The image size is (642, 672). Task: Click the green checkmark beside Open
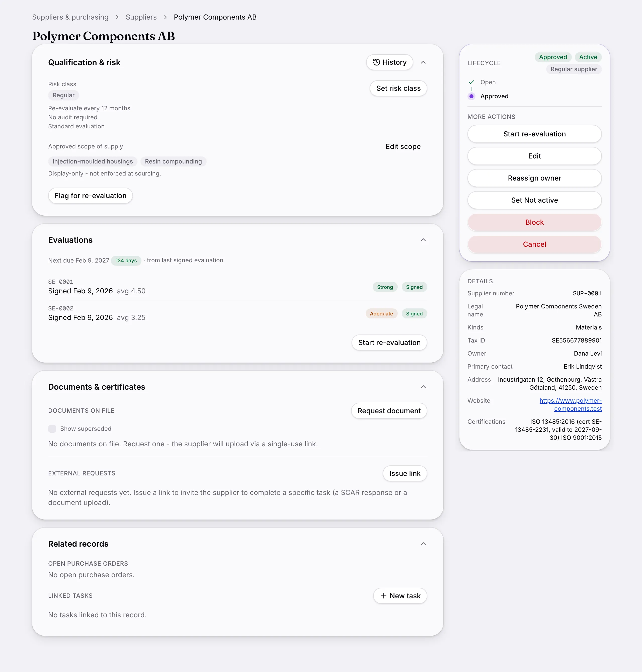pyautogui.click(x=471, y=82)
